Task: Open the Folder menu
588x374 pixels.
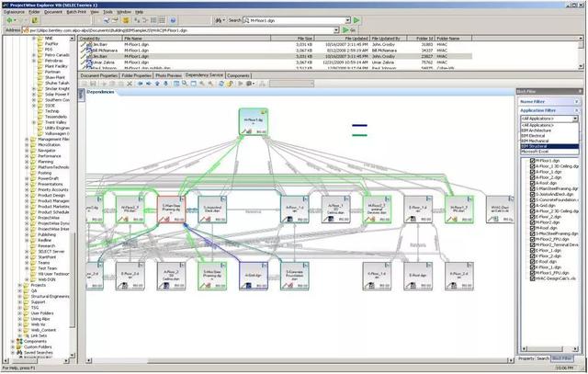Action: [x=34, y=12]
